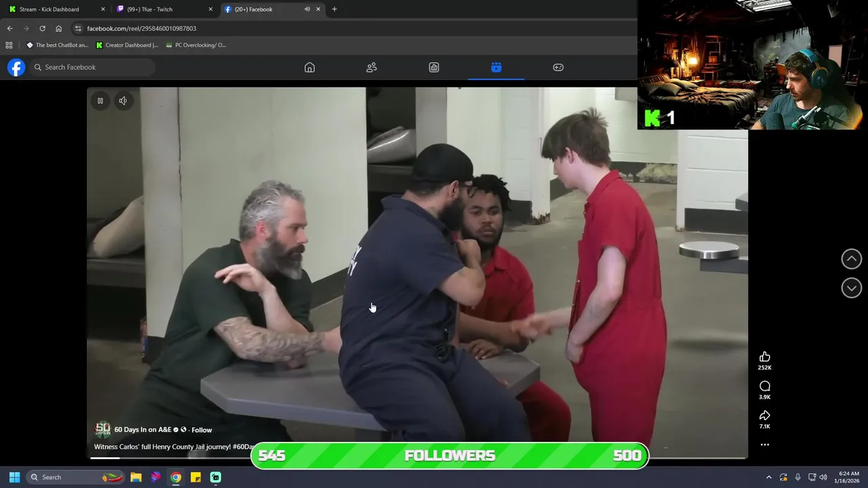Image resolution: width=868 pixels, height=488 pixels.
Task: Open a new browser tab
Action: coord(334,9)
